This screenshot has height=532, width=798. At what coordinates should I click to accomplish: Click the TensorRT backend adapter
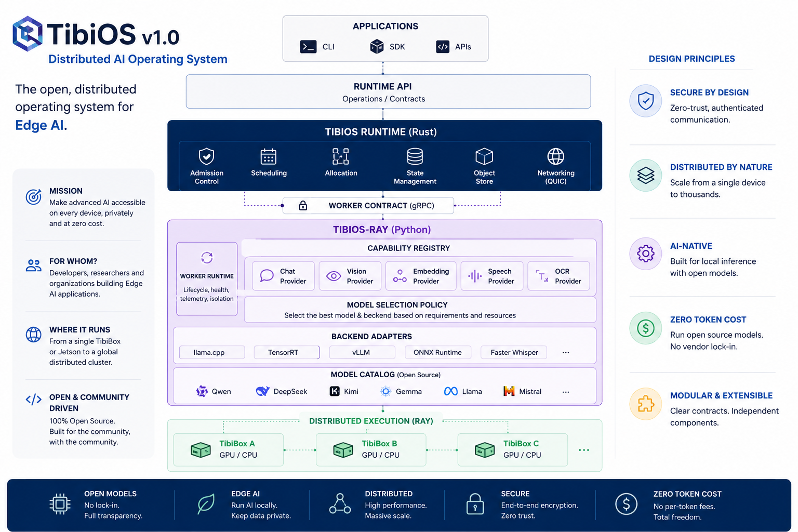tap(287, 352)
